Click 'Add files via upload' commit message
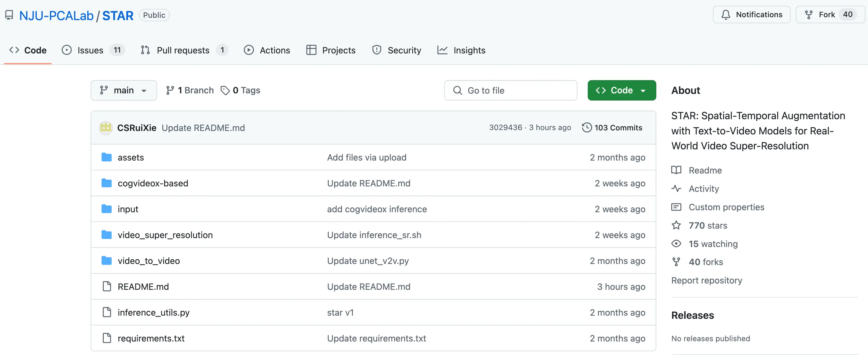 tap(367, 157)
